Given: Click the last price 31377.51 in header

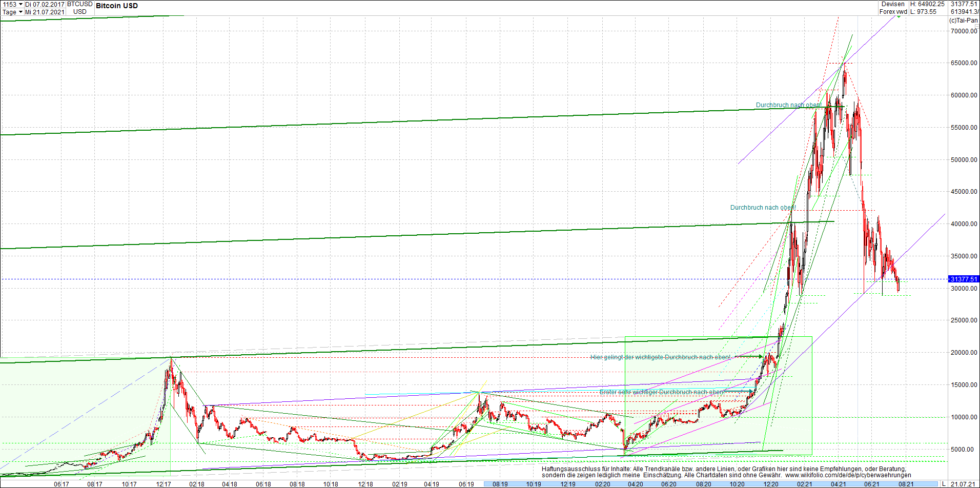Looking at the screenshot, I should tap(964, 4).
